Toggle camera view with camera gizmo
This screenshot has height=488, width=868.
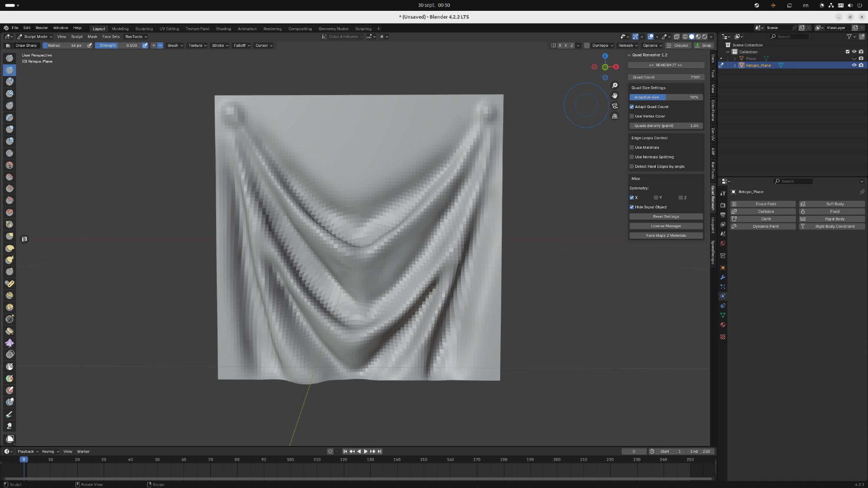(x=615, y=106)
